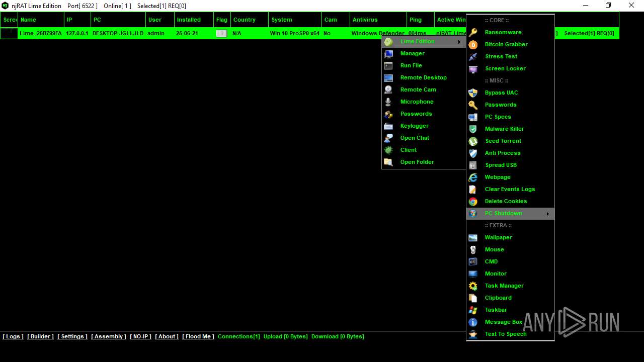The height and width of the screenshot is (362, 644).
Task: Click the Taskbar Windows flag icon
Action: pos(473,310)
